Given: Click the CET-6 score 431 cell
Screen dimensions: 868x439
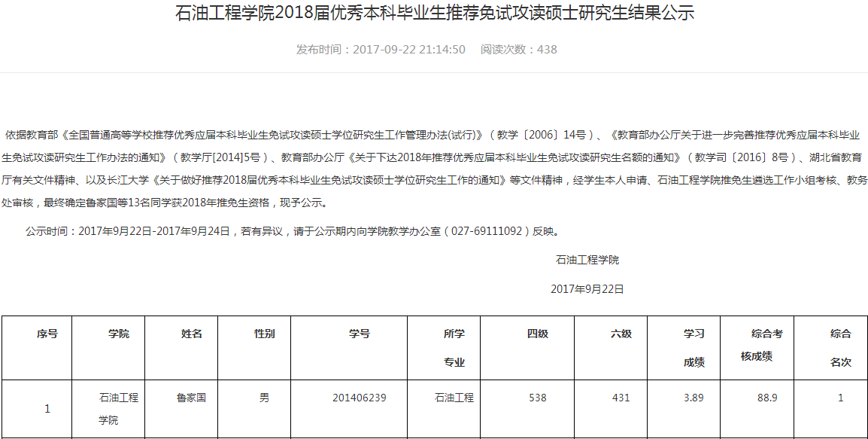Looking at the screenshot, I should [621, 398].
